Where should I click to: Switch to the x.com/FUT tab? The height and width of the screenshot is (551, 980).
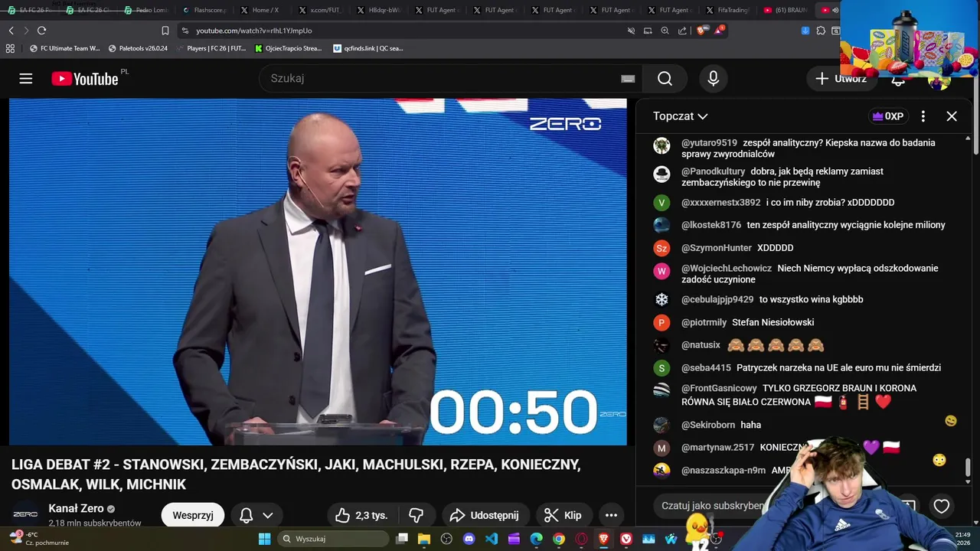(x=320, y=10)
